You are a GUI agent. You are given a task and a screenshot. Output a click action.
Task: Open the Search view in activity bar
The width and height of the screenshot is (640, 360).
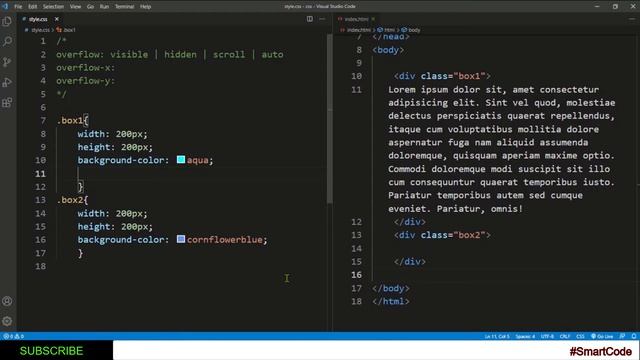[7, 41]
